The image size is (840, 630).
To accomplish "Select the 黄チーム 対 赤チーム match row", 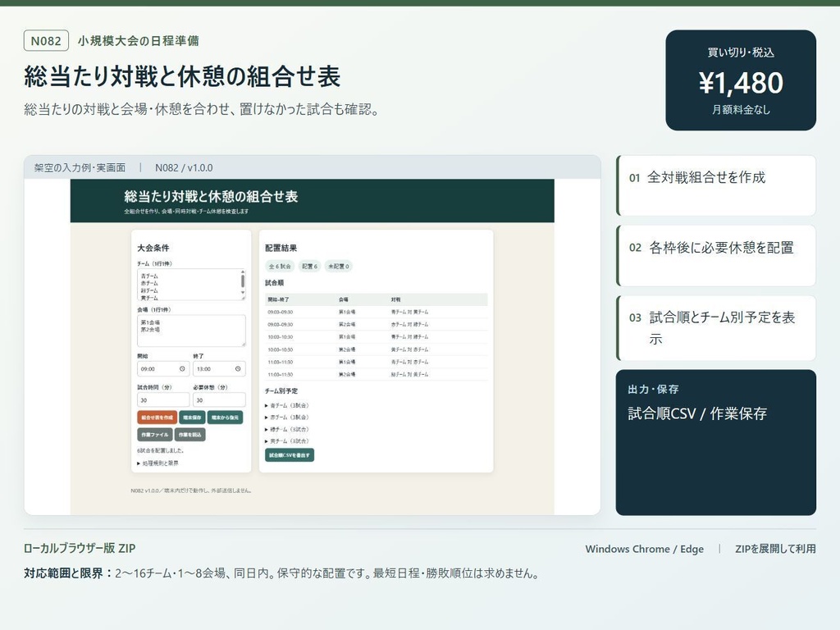I will coord(376,349).
